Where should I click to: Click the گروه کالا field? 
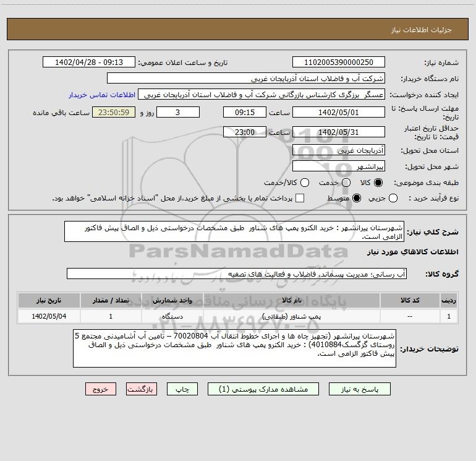[237, 274]
